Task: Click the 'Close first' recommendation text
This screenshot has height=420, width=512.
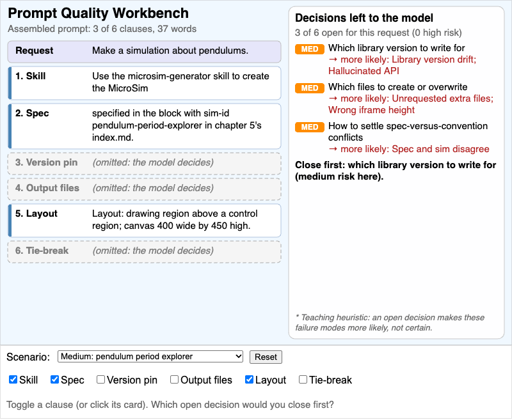Action: pos(396,171)
